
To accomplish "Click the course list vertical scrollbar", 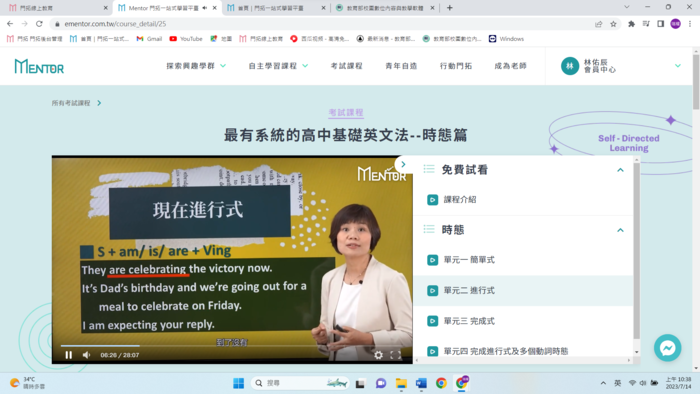I will click(x=636, y=250).
